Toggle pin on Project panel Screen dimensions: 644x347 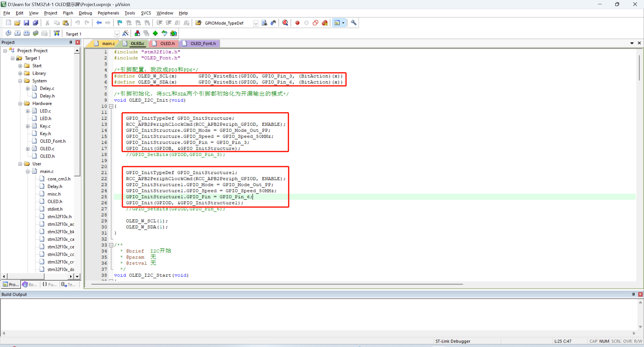[71, 42]
